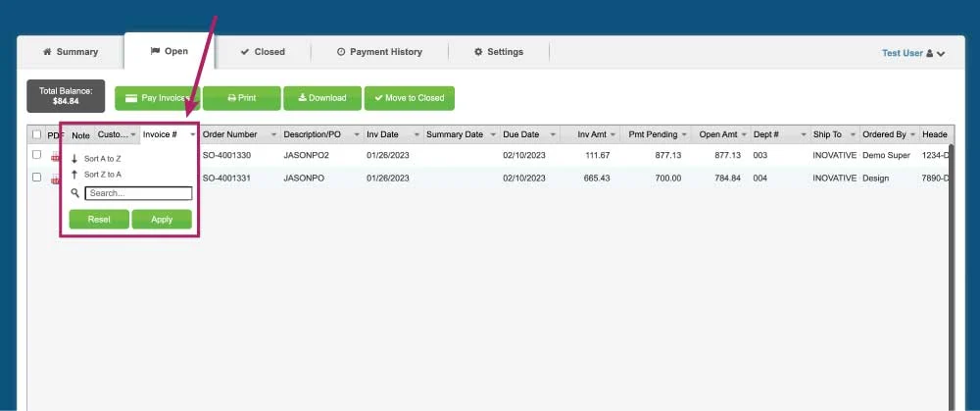This screenshot has height=411, width=980.
Task: Open the Due Date column filter arrow
Action: (x=553, y=135)
